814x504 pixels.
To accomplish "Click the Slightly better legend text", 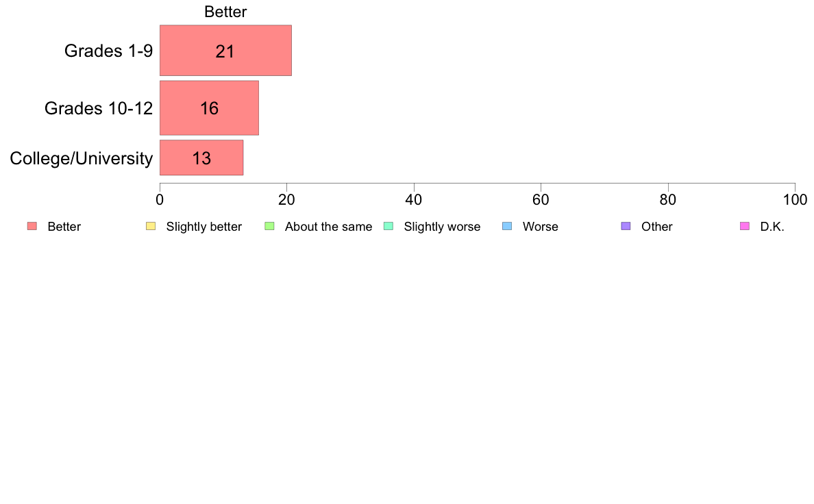I will (x=204, y=227).
